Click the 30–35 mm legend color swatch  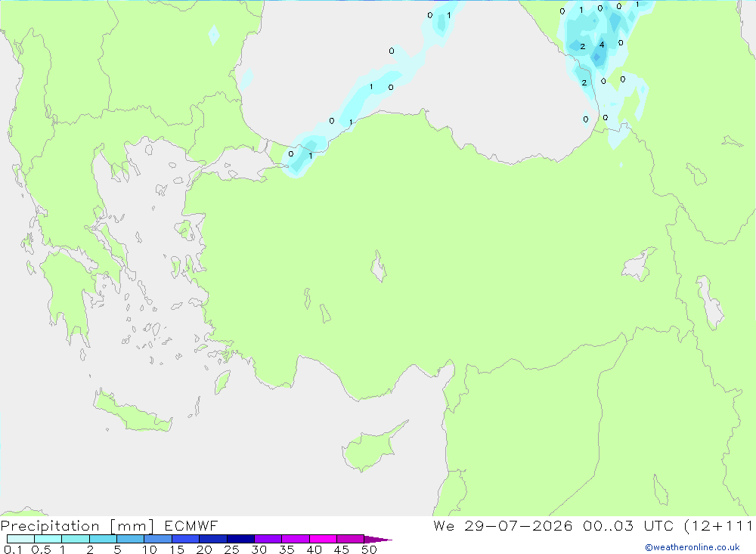pos(268,539)
